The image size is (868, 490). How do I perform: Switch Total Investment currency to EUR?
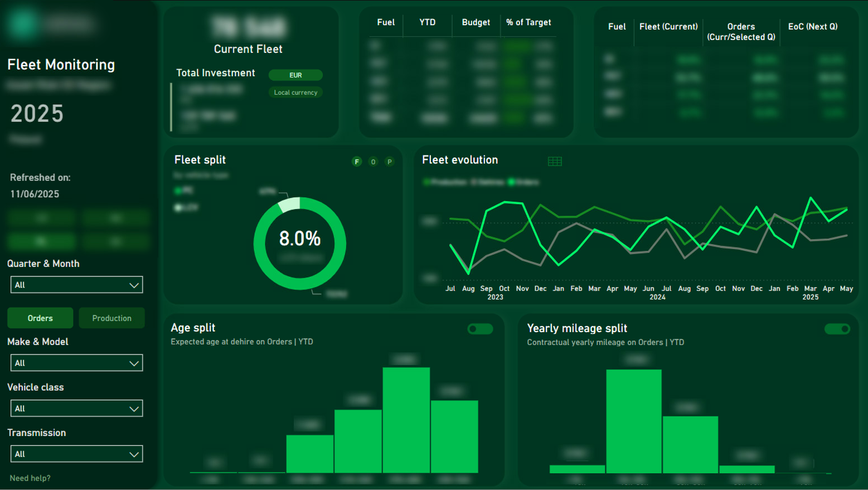pos(295,75)
